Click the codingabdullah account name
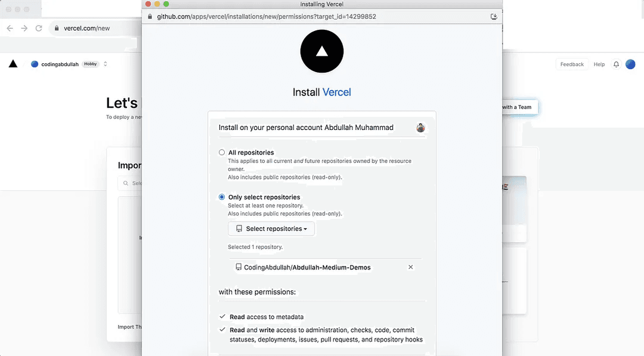 click(x=60, y=64)
